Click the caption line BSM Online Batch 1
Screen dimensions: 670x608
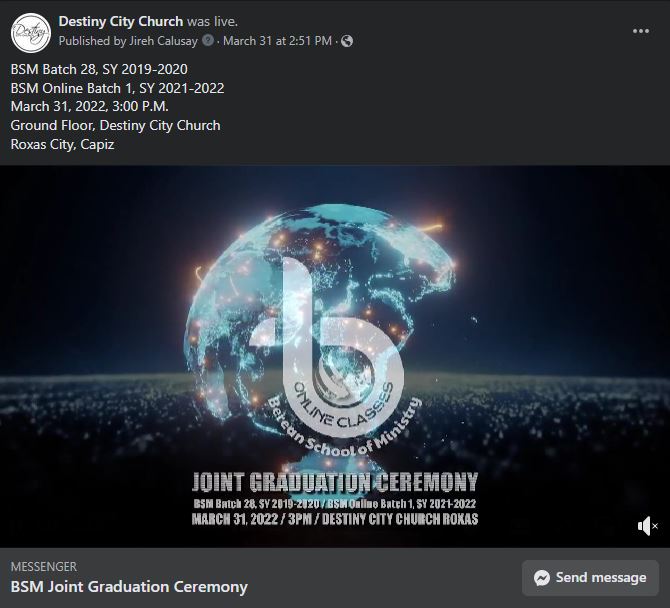118,88
